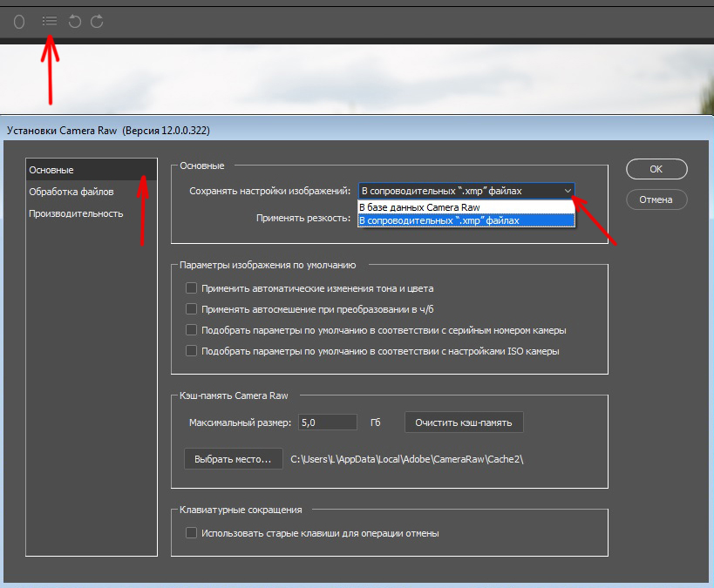
Task: Click "Очистить кэш-память" button
Action: [464, 422]
